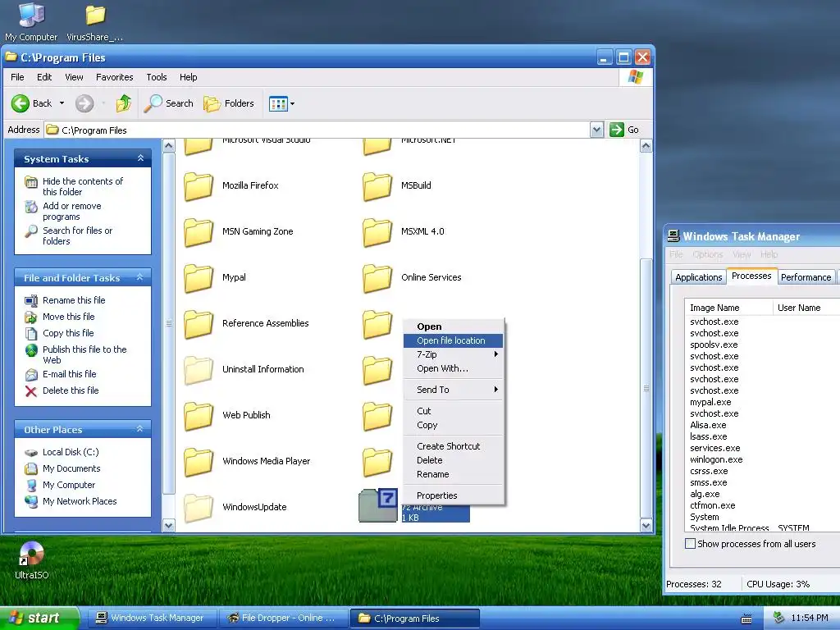Select the MSXML 4.0 folder icon
The image size is (840, 630).
[x=377, y=232]
